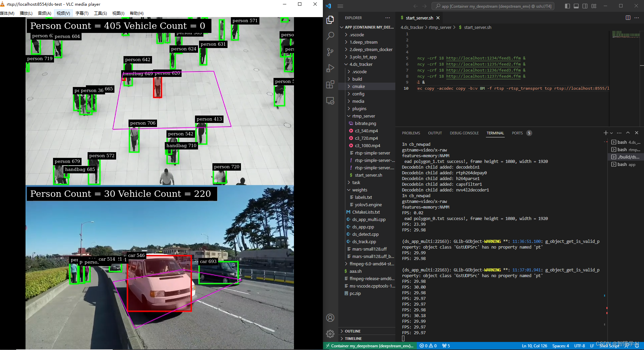The width and height of the screenshot is (644, 350).
Task: Expand the cmake folder
Action: [367, 87]
